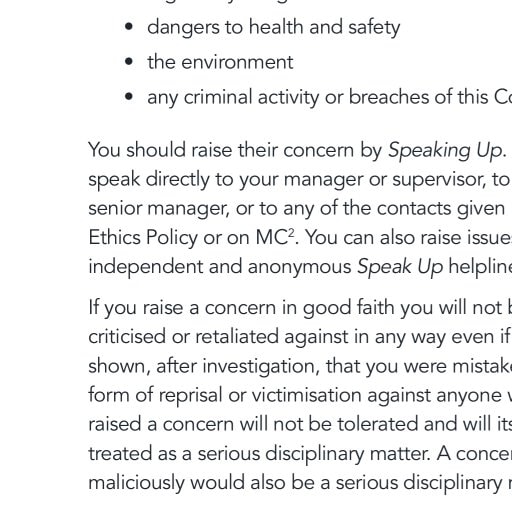Image resolution: width=512 pixels, height=512 pixels.
Task: Click the italic "Speaking Up" phrase
Action: [x=445, y=150]
